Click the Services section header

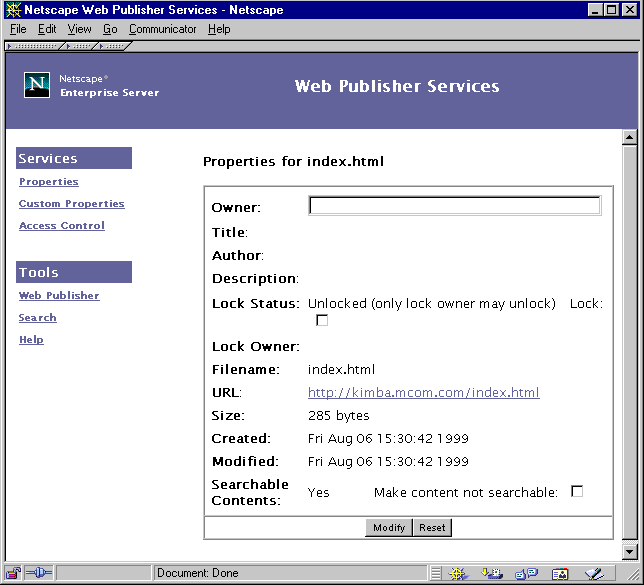(74, 158)
